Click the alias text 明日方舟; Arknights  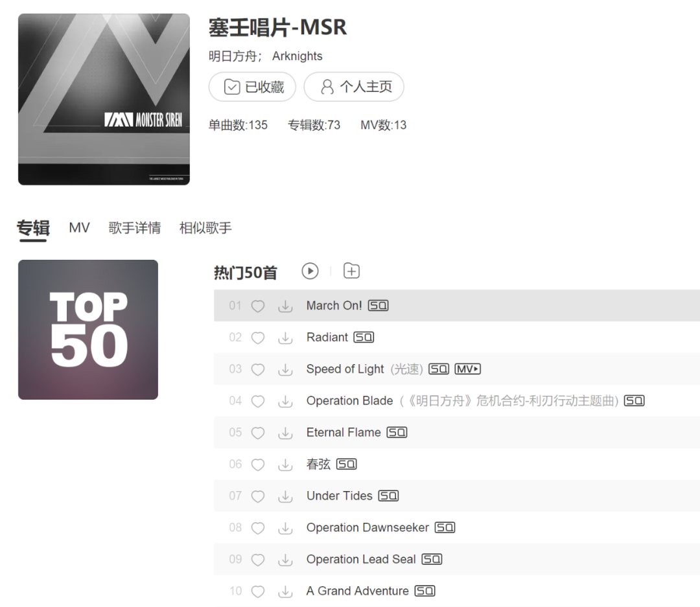pos(265,56)
